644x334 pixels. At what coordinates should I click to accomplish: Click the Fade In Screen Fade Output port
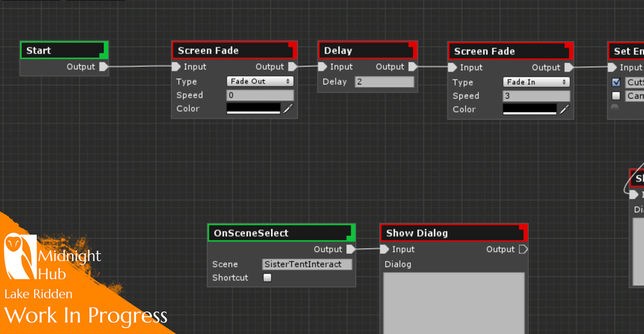click(569, 68)
